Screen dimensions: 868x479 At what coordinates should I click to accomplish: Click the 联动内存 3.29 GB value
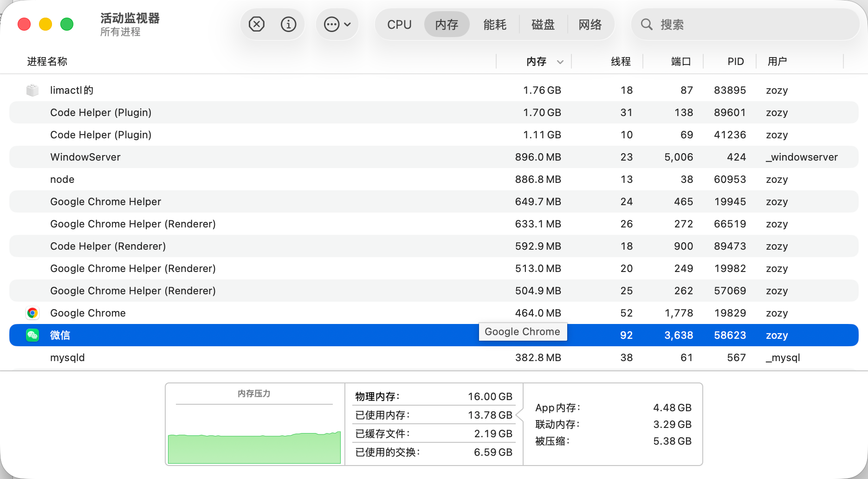click(x=672, y=424)
